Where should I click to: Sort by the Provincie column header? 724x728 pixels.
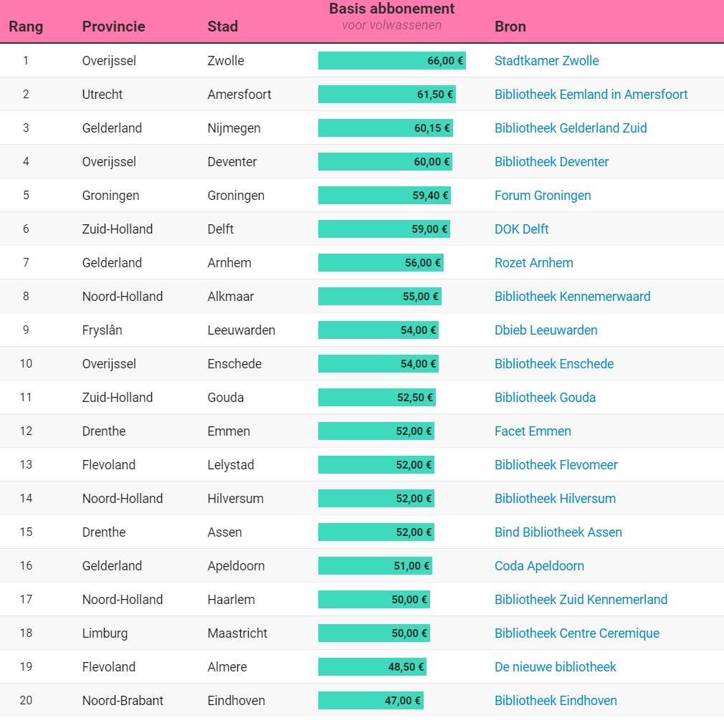113,27
